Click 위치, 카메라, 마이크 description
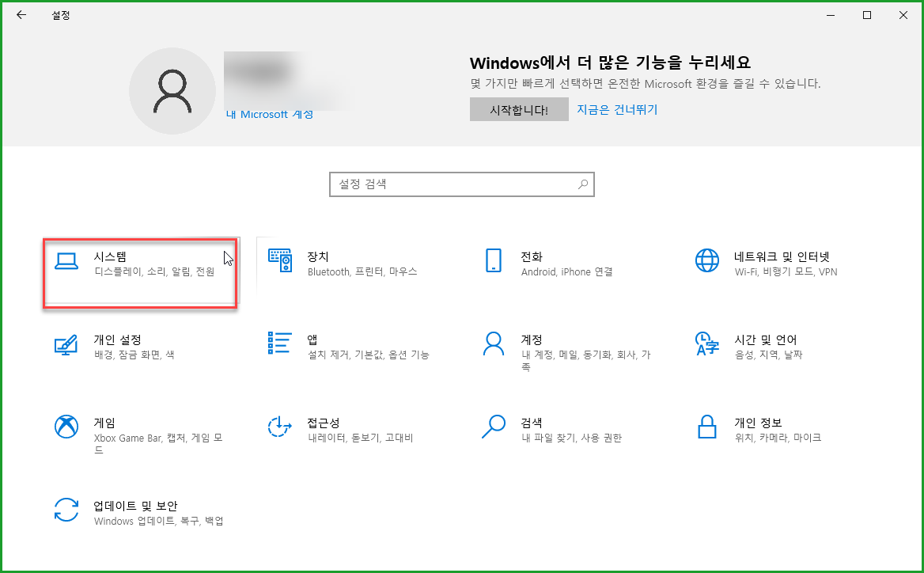This screenshot has height=573, width=924. point(778,438)
